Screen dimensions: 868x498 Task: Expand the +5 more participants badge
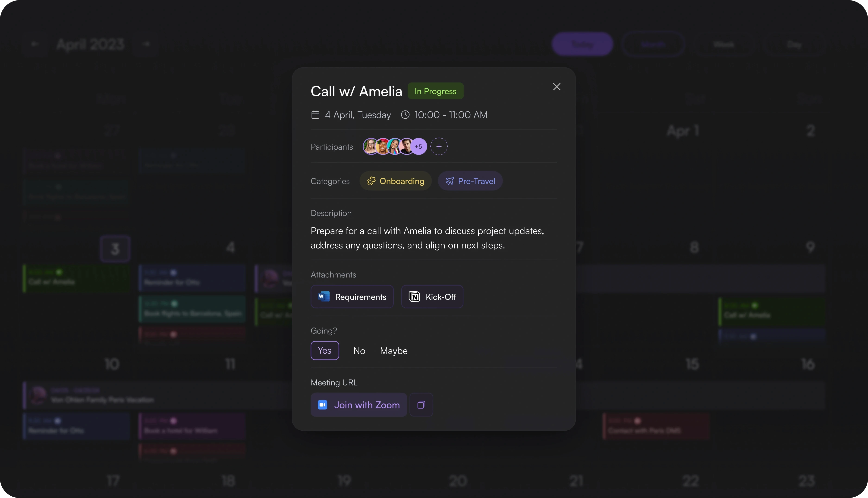pyautogui.click(x=418, y=146)
